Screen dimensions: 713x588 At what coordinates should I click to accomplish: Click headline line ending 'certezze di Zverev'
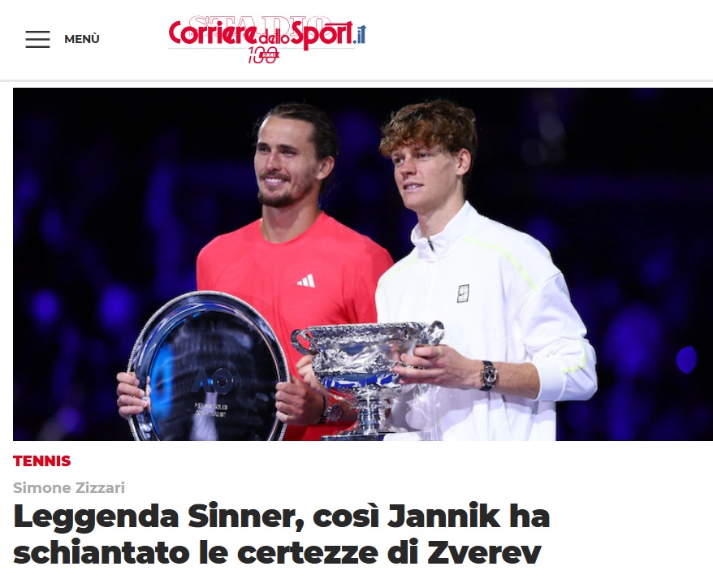(278, 552)
